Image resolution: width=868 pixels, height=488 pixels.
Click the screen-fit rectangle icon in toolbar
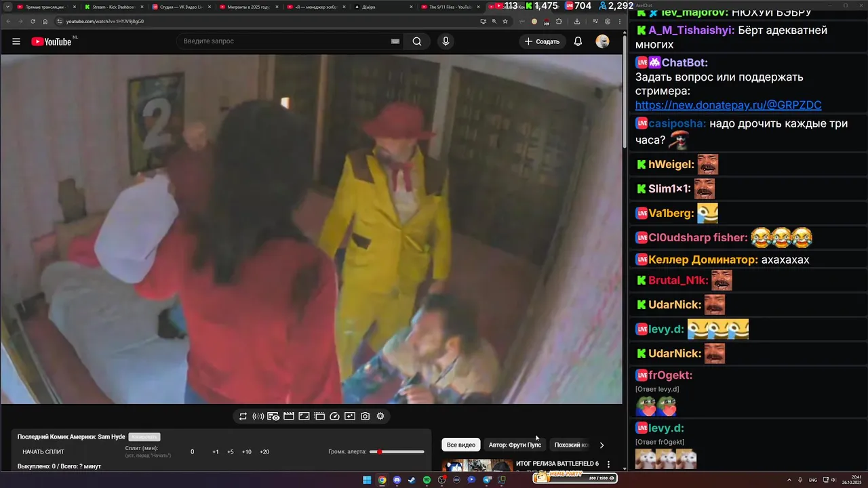coord(304,416)
